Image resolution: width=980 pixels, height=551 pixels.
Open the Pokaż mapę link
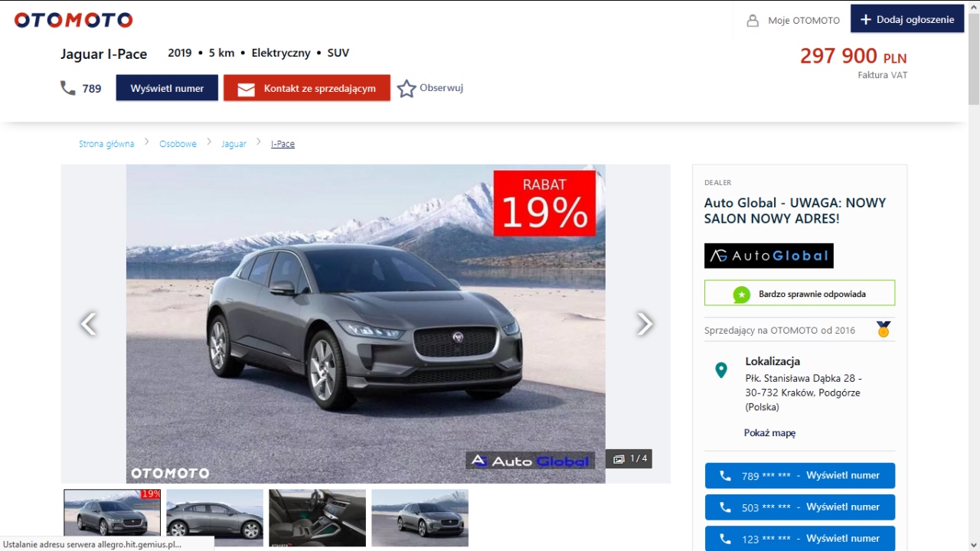point(769,433)
